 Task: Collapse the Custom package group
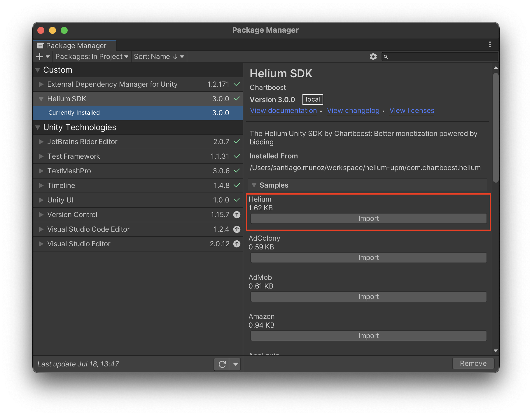point(38,70)
